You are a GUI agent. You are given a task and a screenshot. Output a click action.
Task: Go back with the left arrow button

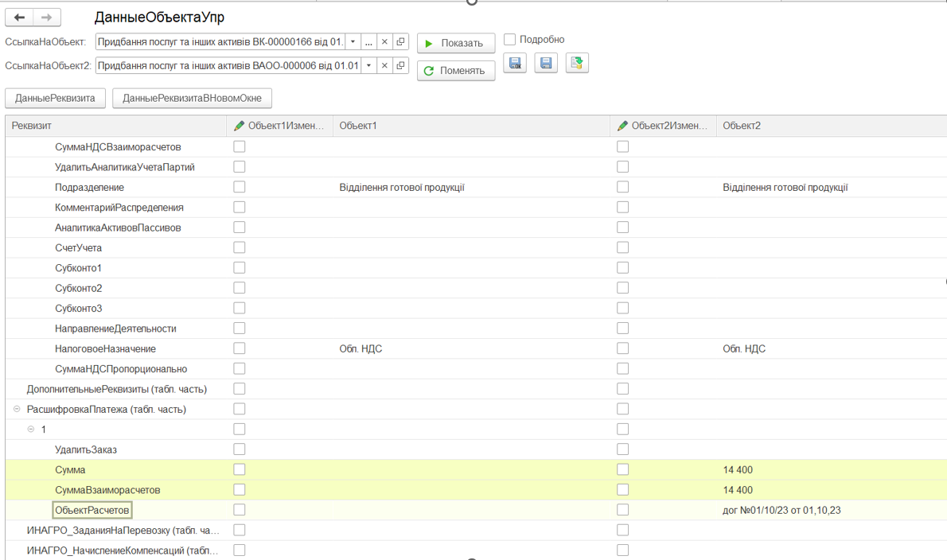(x=19, y=17)
